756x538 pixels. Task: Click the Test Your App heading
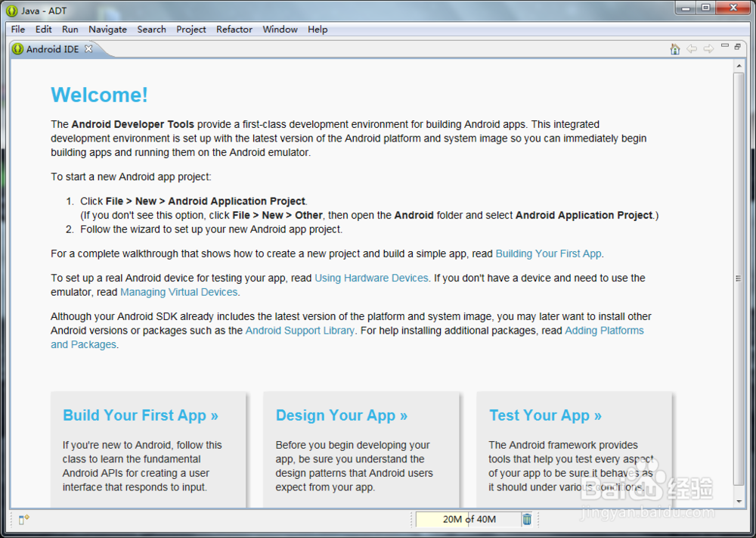tap(545, 415)
